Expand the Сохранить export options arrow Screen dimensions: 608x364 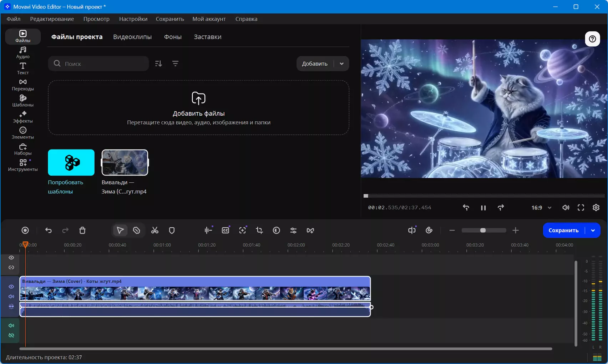point(593,231)
